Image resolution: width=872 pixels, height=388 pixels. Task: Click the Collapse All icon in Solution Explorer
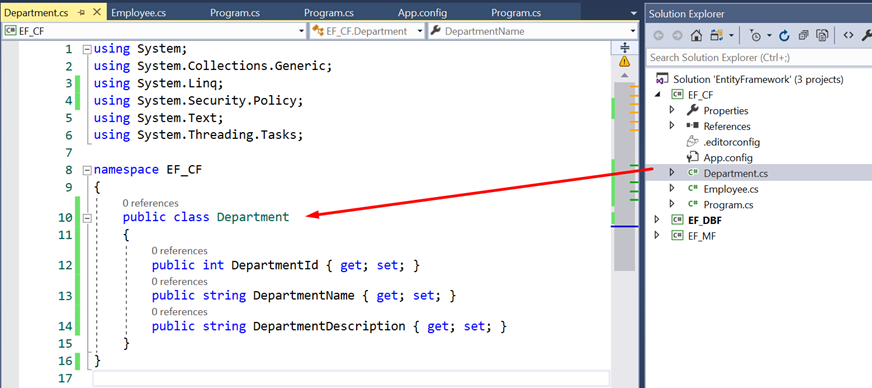(x=803, y=36)
